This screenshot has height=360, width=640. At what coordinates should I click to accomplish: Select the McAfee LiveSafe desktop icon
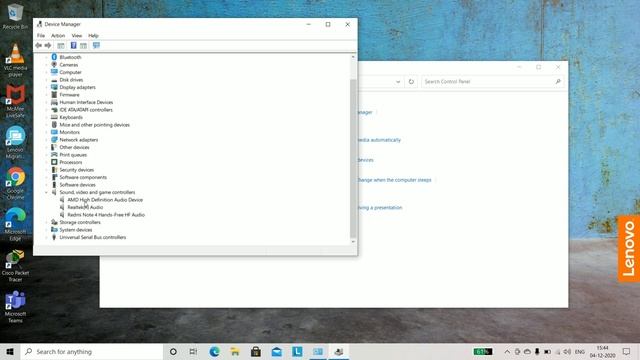coord(16,101)
